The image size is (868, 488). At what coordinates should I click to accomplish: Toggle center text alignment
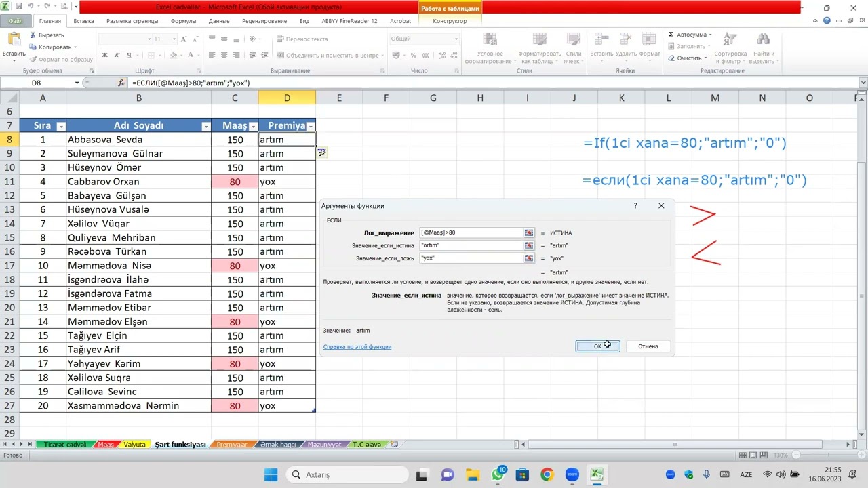(223, 55)
